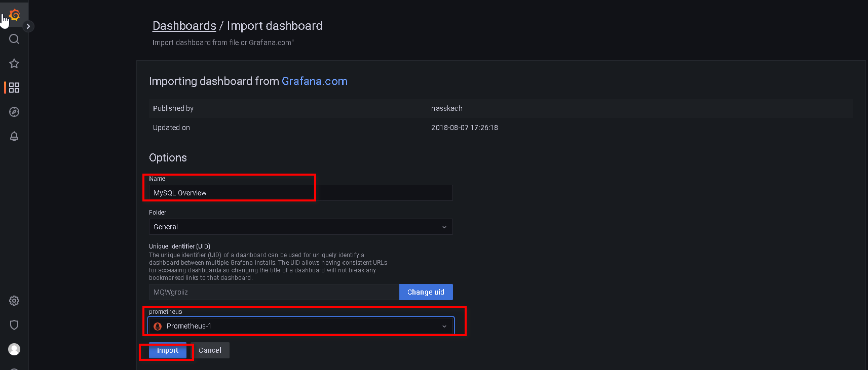The height and width of the screenshot is (370, 868).
Task: Open the Grafana.com link
Action: [x=315, y=81]
